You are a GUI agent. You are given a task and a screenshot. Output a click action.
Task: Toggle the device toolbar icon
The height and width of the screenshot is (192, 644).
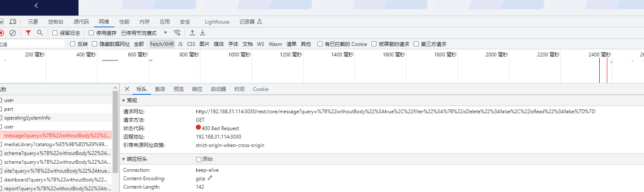[x=13, y=22]
